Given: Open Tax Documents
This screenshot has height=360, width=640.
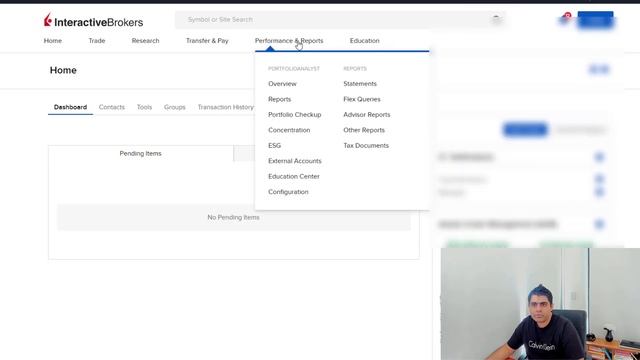Looking at the screenshot, I should point(366,146).
